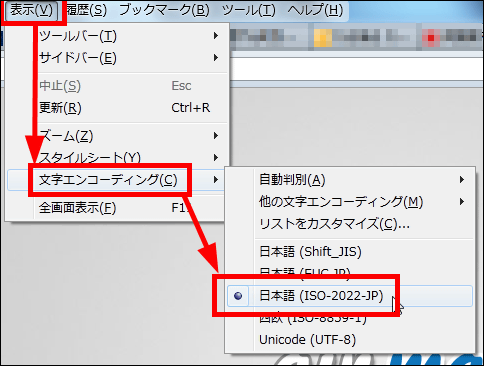Expand arrow beside 他の文字エンコーディング(M)

(x=462, y=202)
